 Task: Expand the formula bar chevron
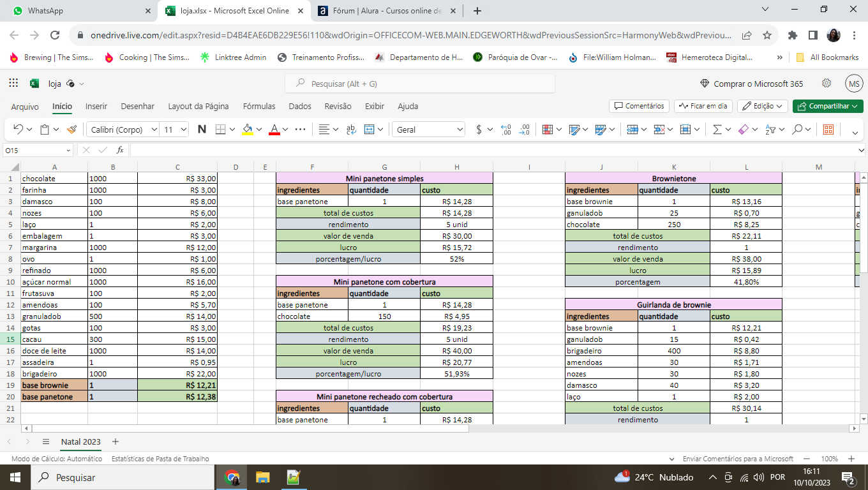(862, 150)
